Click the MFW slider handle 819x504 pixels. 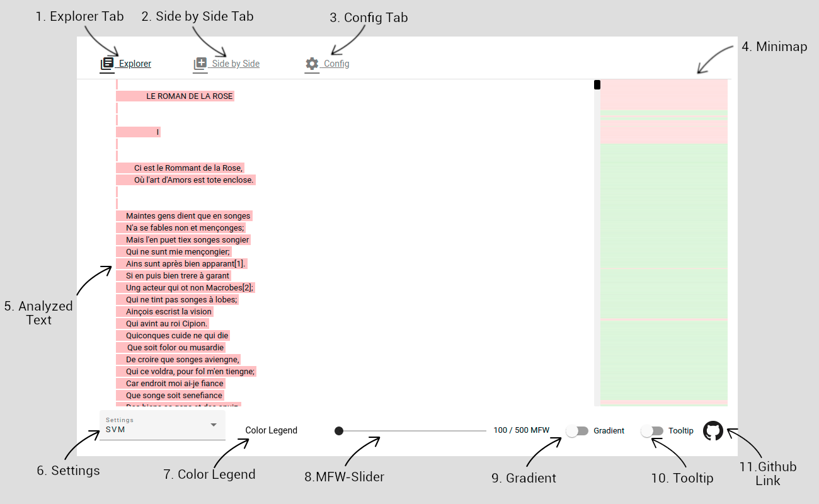click(x=339, y=431)
